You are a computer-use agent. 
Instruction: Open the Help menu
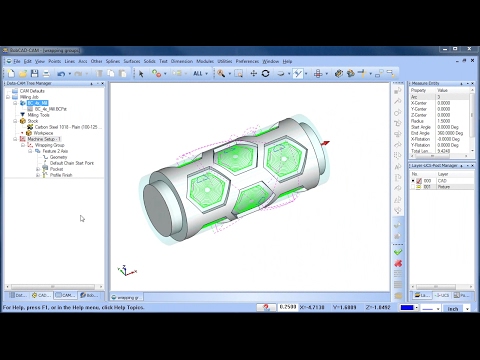click(x=287, y=61)
